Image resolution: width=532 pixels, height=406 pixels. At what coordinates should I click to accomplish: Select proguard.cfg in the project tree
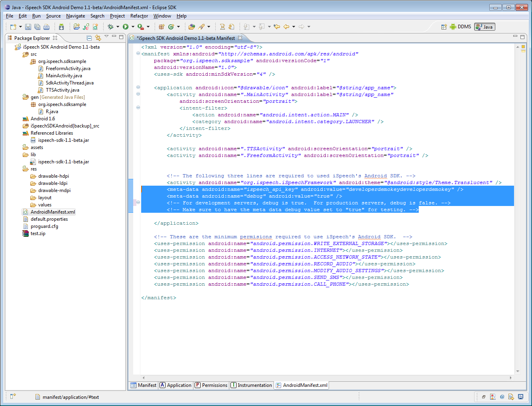[44, 226]
